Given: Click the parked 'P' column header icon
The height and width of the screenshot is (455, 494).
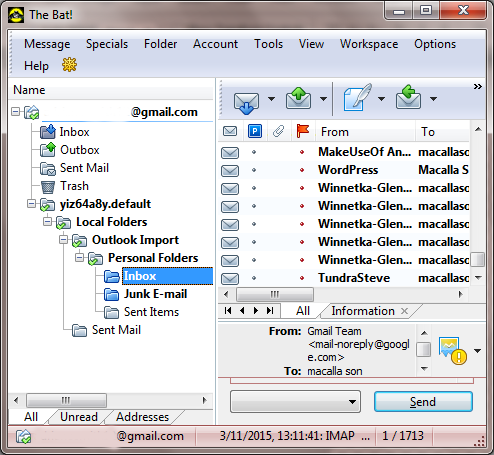Looking at the screenshot, I should (255, 131).
